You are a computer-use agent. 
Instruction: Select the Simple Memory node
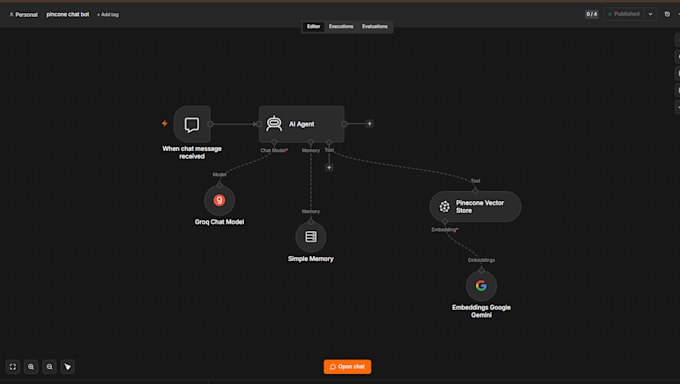click(x=311, y=237)
